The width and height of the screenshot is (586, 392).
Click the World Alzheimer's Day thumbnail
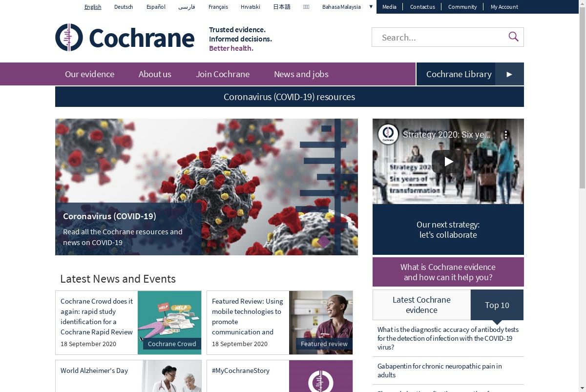click(x=172, y=376)
